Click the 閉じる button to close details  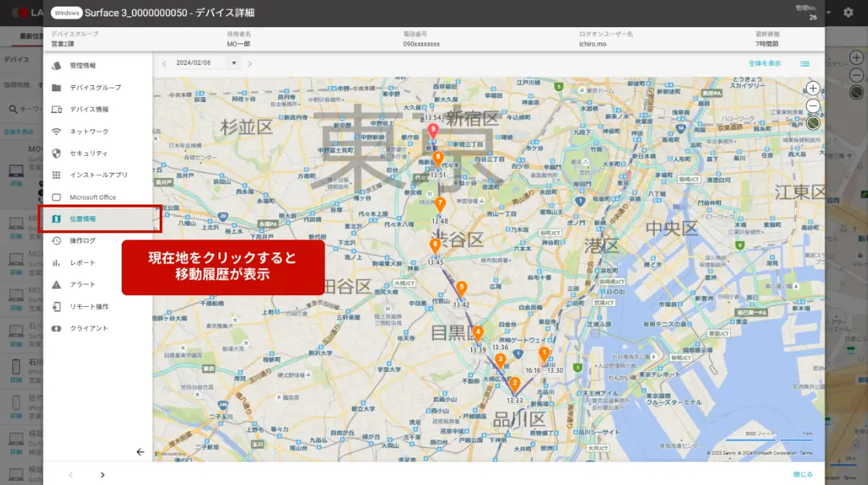click(803, 474)
